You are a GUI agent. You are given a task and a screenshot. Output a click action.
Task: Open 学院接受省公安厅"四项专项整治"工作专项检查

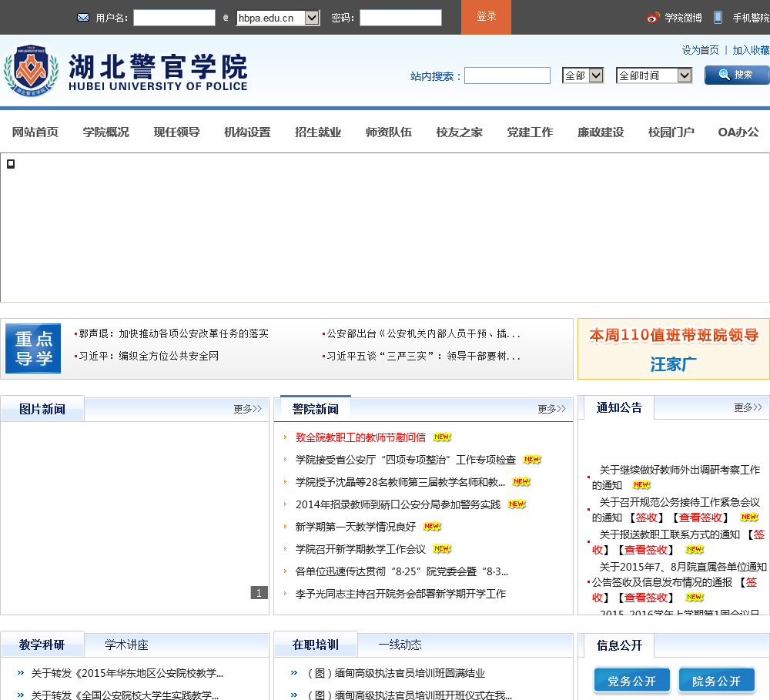(406, 459)
